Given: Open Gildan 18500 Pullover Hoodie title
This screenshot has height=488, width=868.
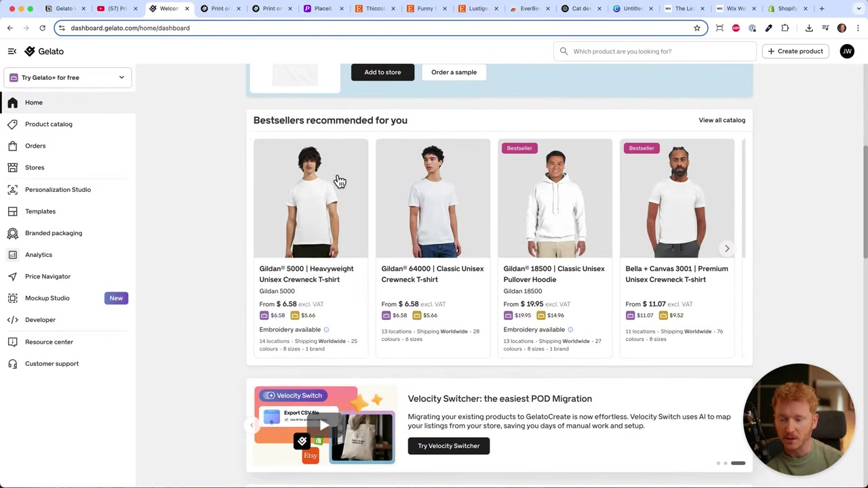Looking at the screenshot, I should pyautogui.click(x=553, y=274).
